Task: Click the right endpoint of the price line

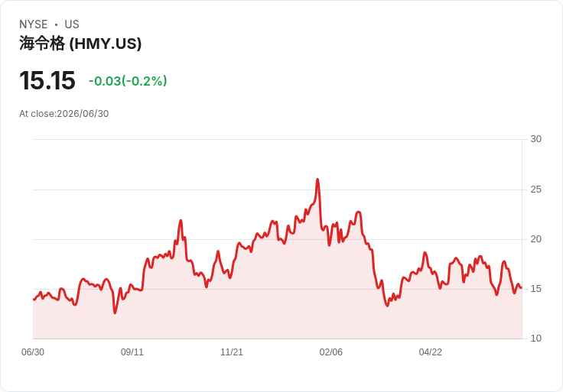Action: (522, 287)
